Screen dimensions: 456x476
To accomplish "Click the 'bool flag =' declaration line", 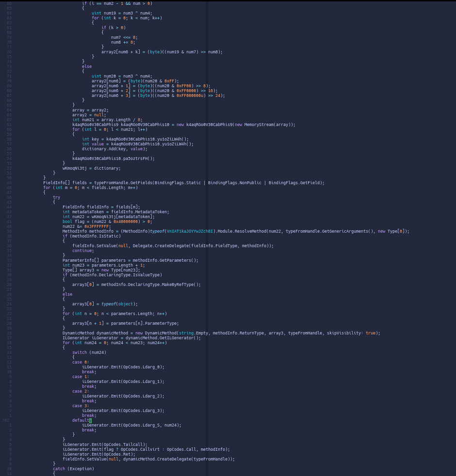I will click(107, 222).
